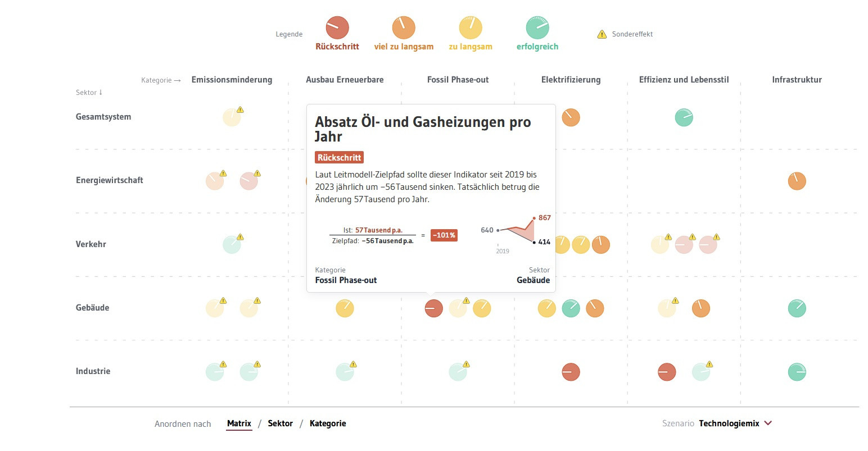
Task: Click orange gauge in Gebäude Effizienz cell
Action: 700,308
